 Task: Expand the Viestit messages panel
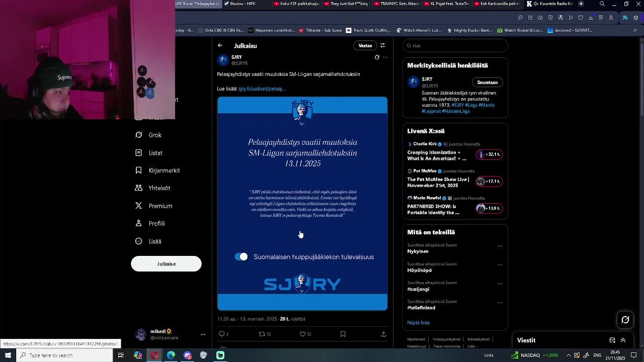(623, 340)
